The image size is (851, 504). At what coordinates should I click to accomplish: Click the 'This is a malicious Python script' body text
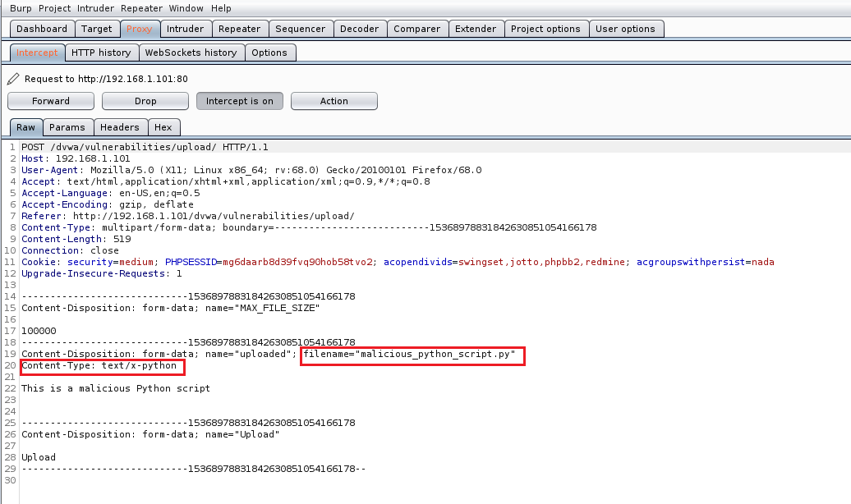[116, 388]
